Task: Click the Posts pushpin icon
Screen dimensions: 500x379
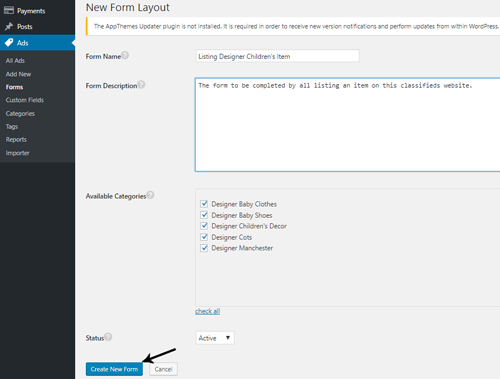Action: (x=9, y=26)
